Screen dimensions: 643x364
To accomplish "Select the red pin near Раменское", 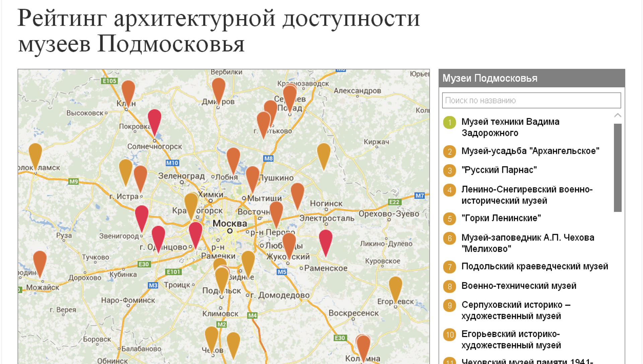I will [326, 242].
